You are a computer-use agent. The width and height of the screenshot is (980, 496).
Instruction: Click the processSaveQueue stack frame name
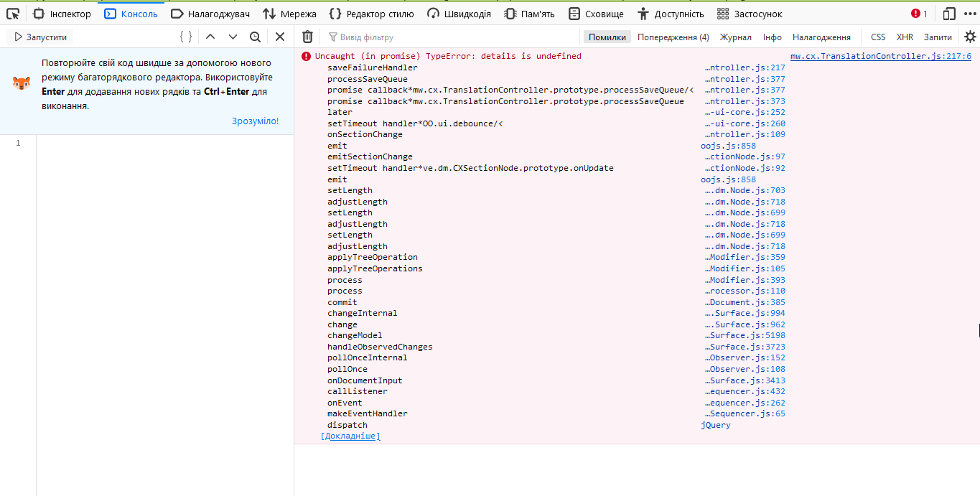368,79
